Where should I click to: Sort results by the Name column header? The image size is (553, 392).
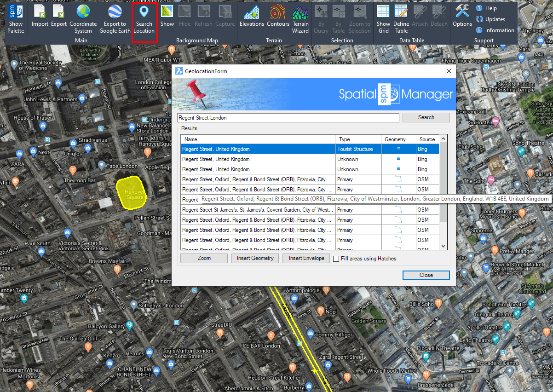pyautogui.click(x=258, y=139)
